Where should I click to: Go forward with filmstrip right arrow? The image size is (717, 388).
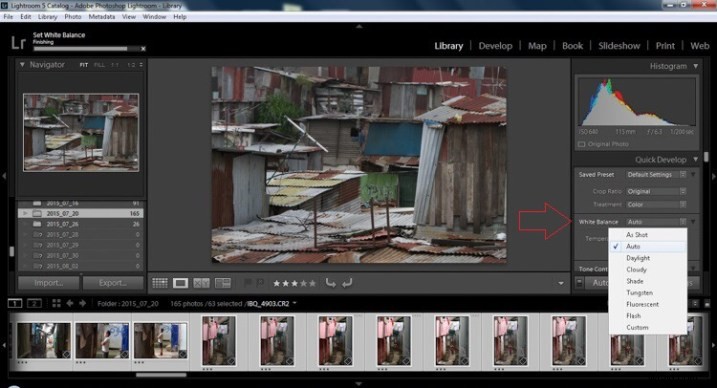[82, 303]
